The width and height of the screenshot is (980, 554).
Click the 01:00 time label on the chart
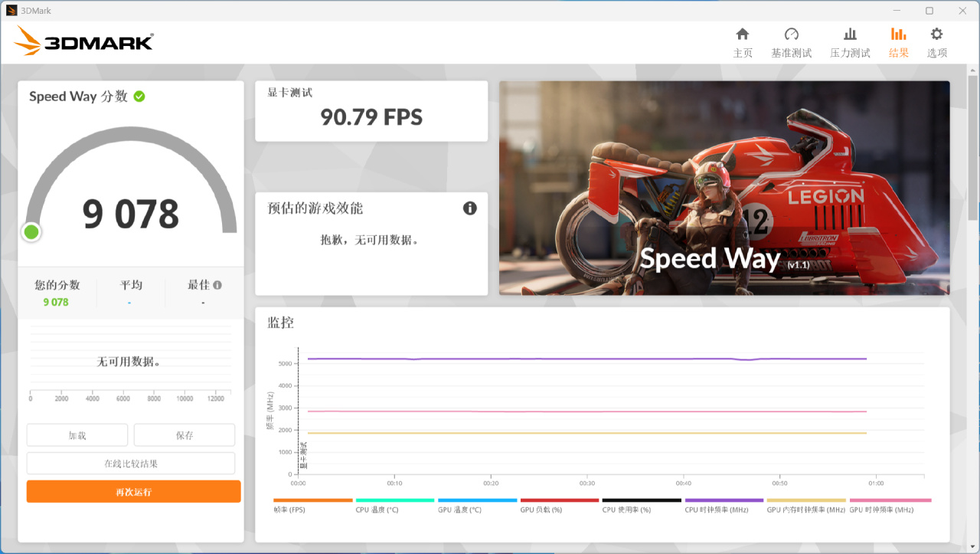click(876, 484)
